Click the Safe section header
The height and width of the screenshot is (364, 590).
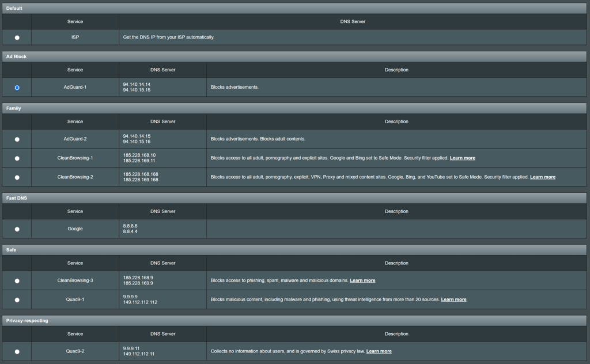pos(294,250)
